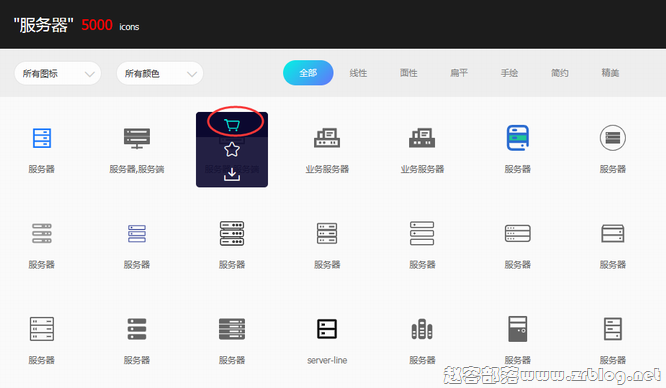Switch to the 线性 style tab
Image resolution: width=666 pixels, height=388 pixels.
tap(358, 73)
